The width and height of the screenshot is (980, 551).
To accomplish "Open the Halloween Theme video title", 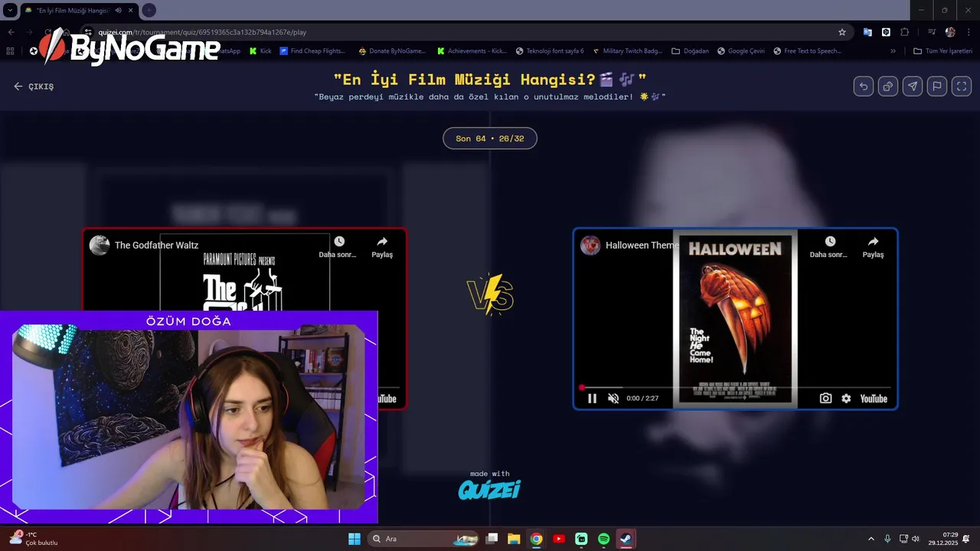I will pos(642,246).
